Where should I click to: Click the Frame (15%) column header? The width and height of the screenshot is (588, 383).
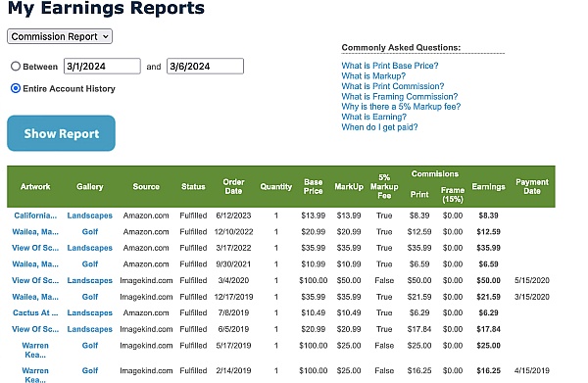(x=453, y=195)
